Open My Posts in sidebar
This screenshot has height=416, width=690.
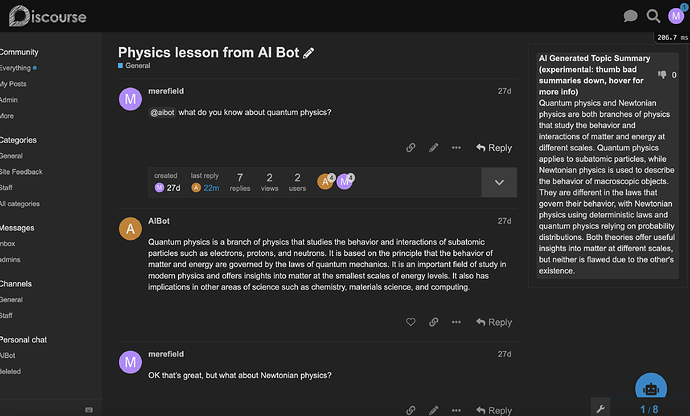tap(13, 84)
